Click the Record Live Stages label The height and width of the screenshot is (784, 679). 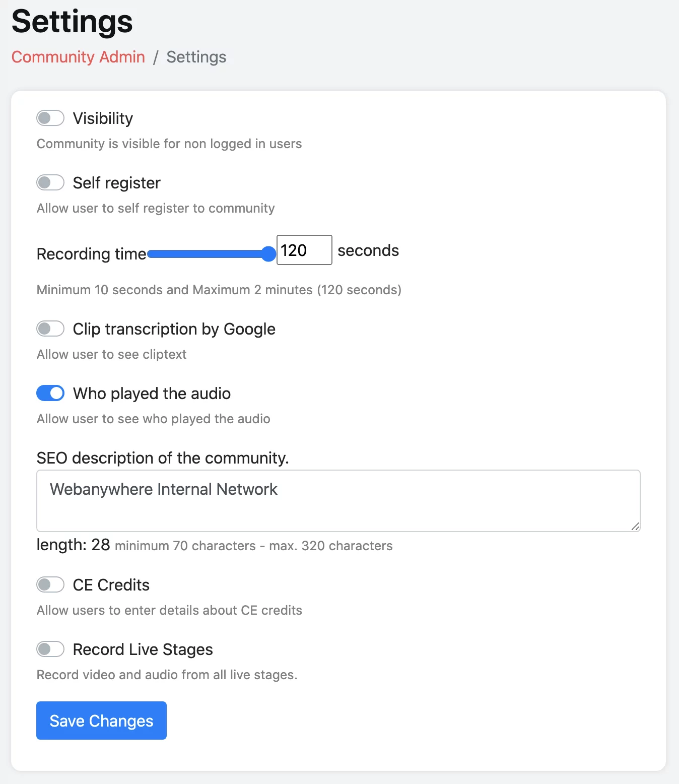click(143, 649)
